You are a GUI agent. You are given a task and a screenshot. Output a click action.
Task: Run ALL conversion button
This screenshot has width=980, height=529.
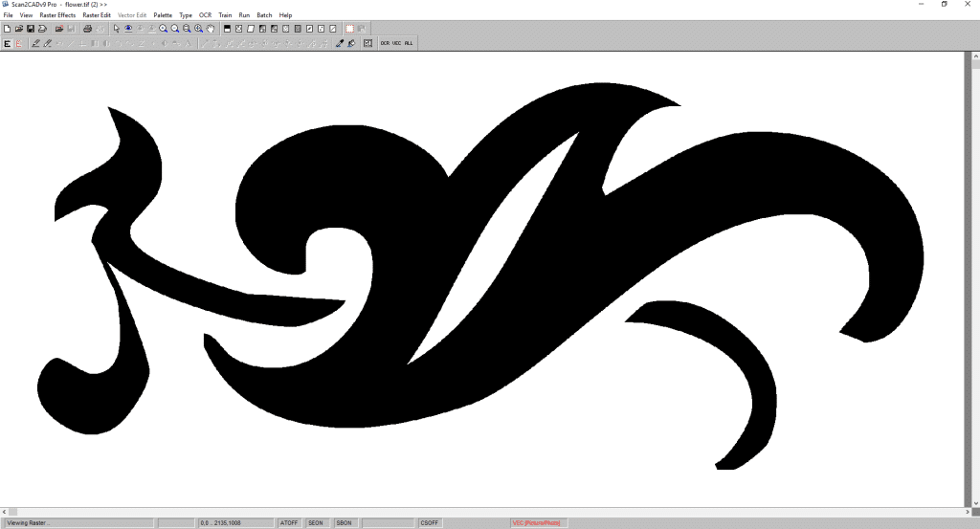click(409, 44)
